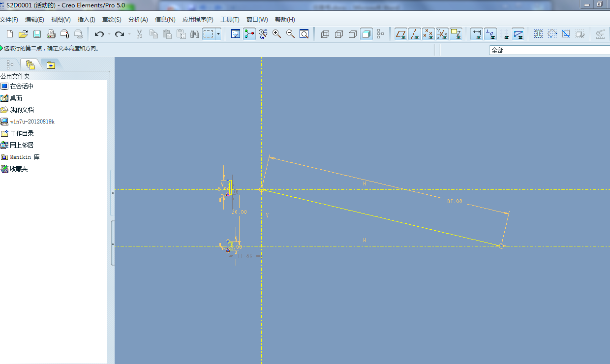This screenshot has height=364, width=610.
Task: Click overlapping geometry icon
Action: pos(566,34)
